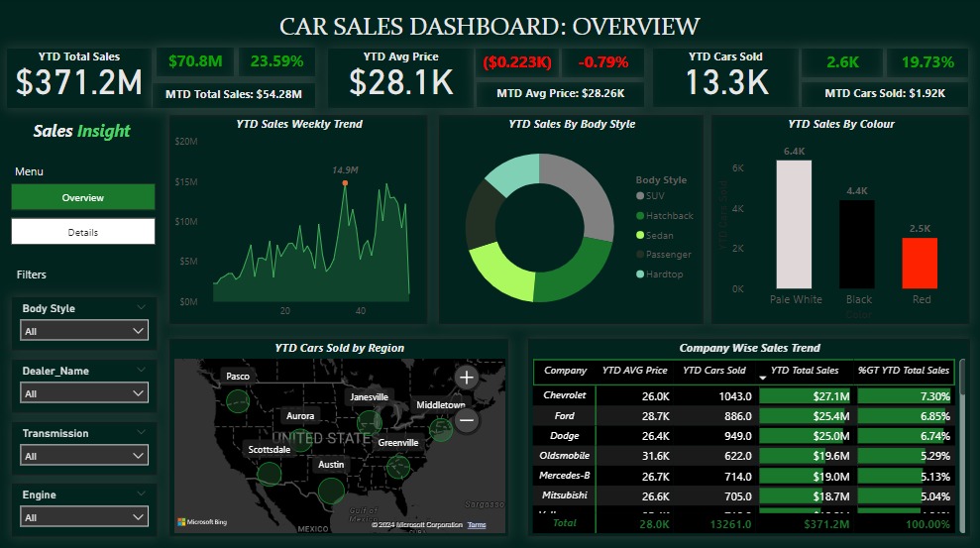Click the 23.59% sales growth card
The height and width of the screenshot is (548, 980).
pyautogui.click(x=276, y=61)
